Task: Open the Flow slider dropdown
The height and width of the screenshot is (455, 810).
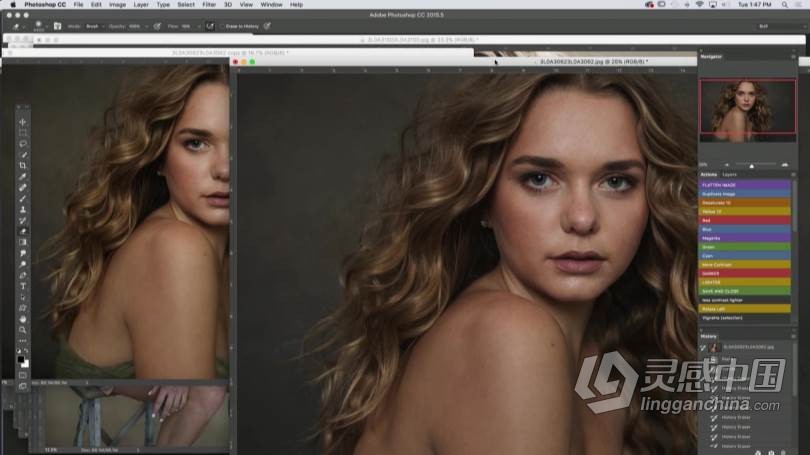Action: (x=198, y=26)
